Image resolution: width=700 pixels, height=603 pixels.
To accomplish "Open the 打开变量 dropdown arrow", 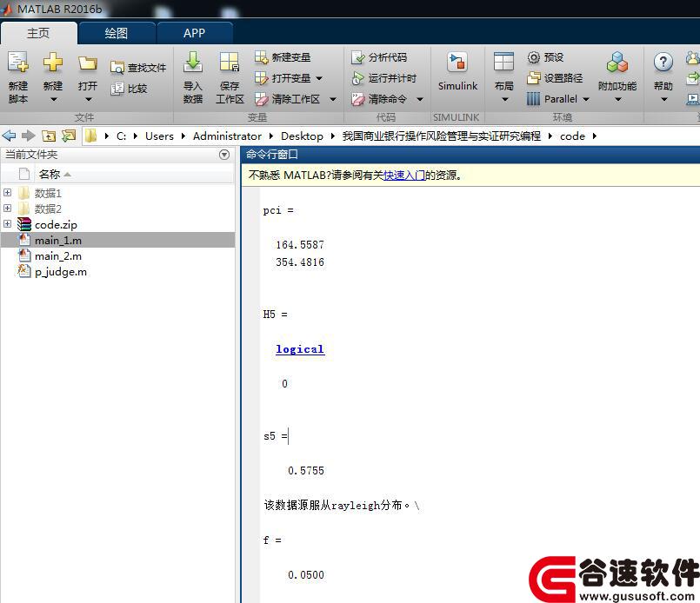I will [319, 78].
